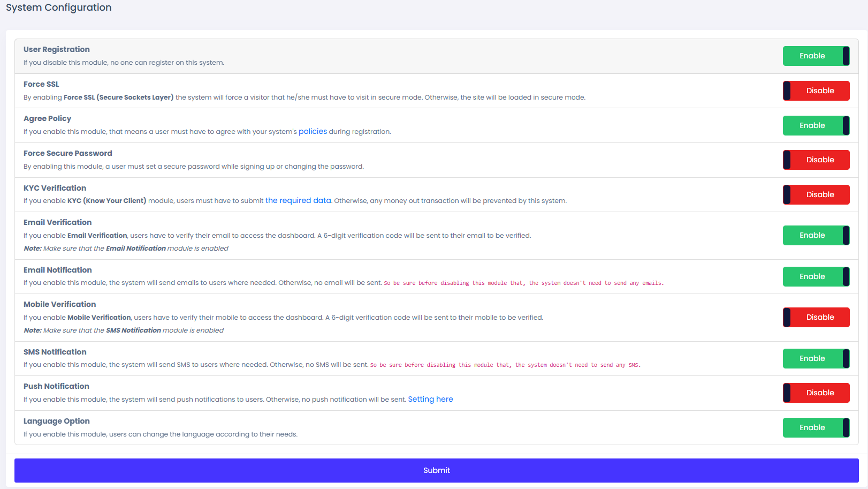The image size is (868, 489).
Task: Click the System Configuration page title
Action: [x=59, y=7]
